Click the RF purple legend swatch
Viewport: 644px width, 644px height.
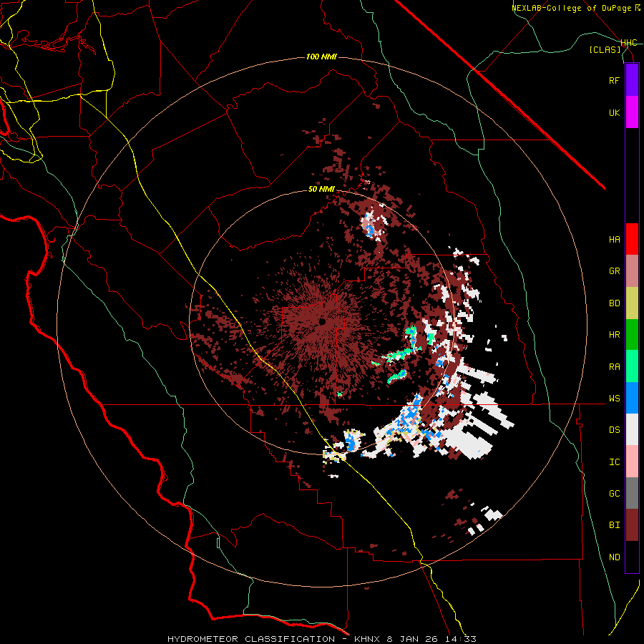tap(632, 80)
